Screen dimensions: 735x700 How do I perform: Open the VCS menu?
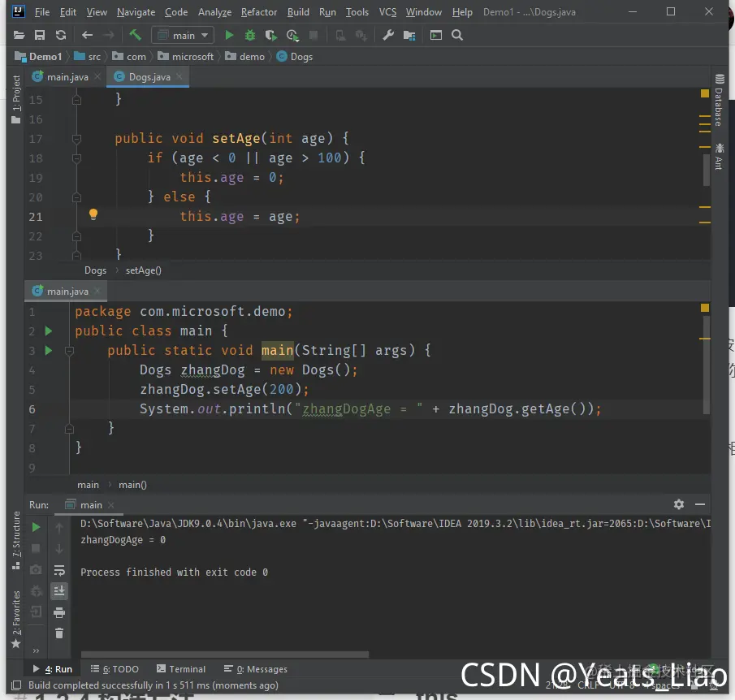pyautogui.click(x=387, y=12)
